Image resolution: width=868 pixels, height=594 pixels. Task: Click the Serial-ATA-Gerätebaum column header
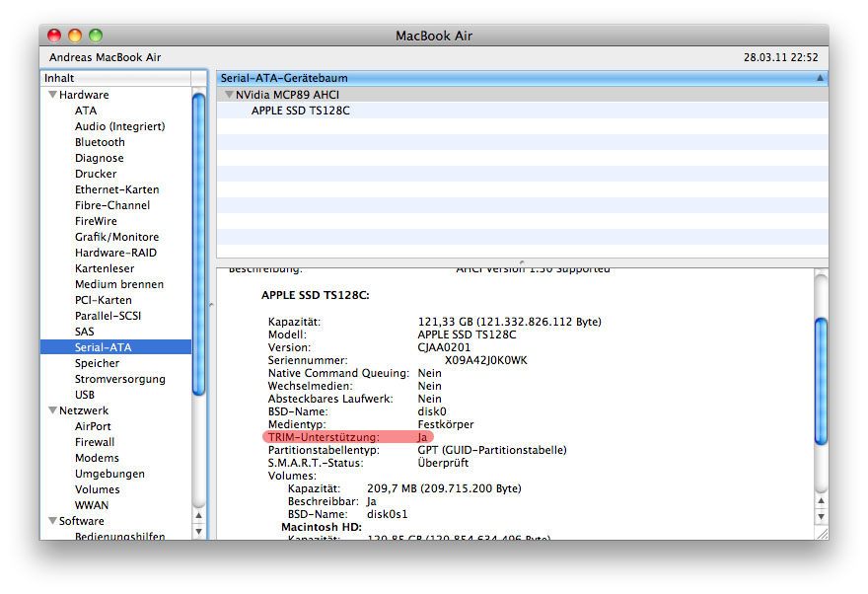[522, 78]
